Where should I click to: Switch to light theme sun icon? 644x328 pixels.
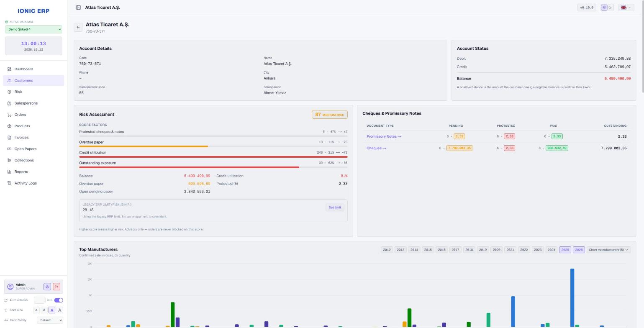[x=604, y=8]
